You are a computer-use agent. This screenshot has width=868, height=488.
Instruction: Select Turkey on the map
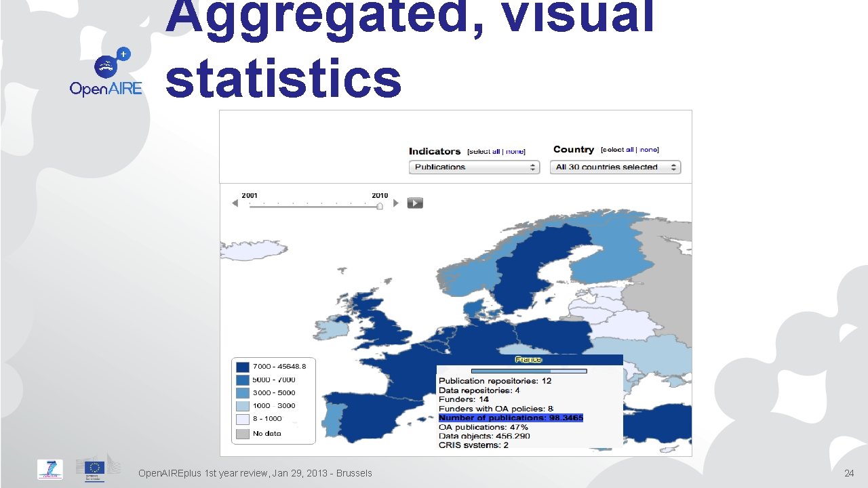pyautogui.click(x=658, y=424)
